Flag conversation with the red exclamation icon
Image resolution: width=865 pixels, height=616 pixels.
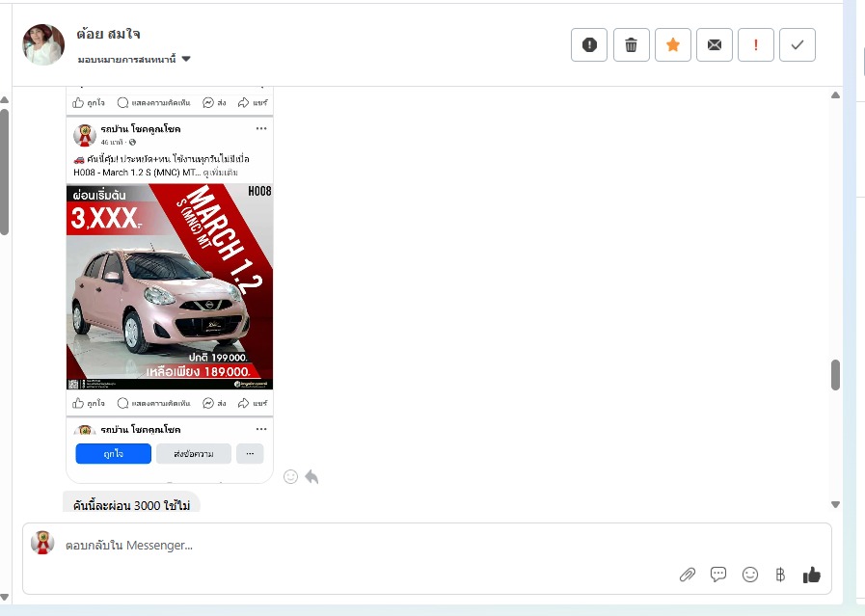[x=756, y=44]
